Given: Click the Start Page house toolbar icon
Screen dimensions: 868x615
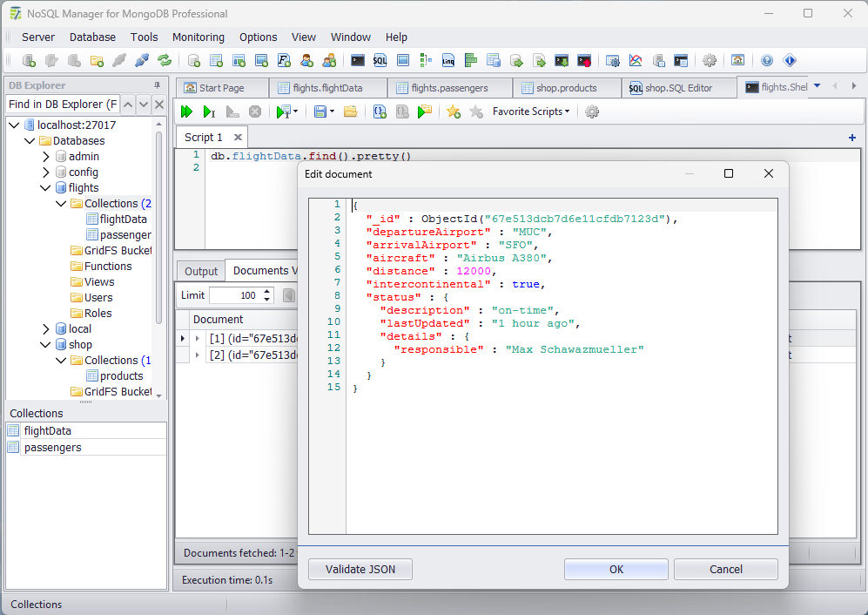Looking at the screenshot, I should (x=738, y=60).
